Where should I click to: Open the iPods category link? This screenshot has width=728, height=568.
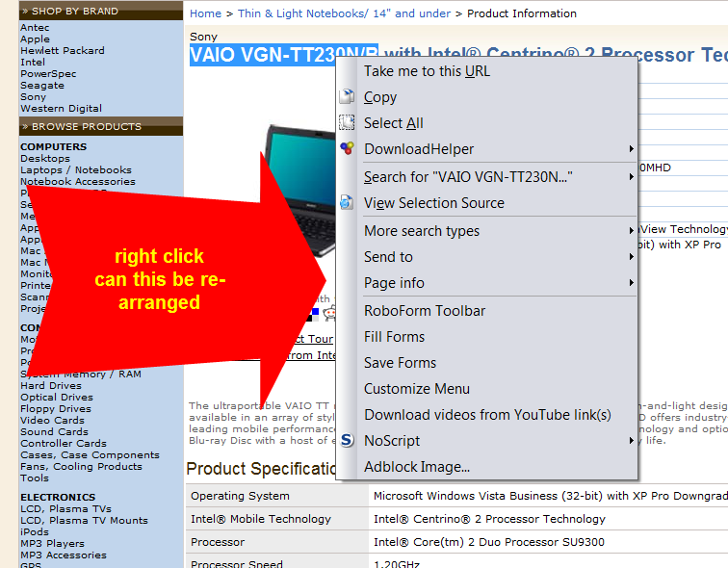click(35, 531)
